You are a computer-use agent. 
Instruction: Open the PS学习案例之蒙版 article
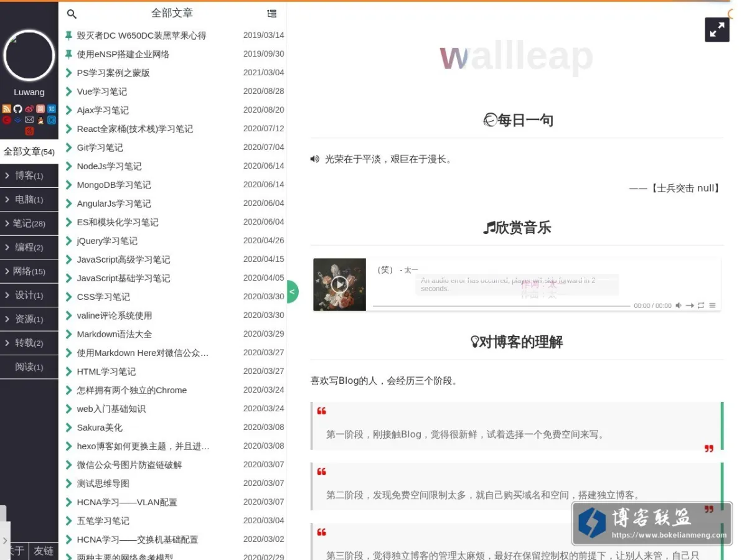(113, 73)
